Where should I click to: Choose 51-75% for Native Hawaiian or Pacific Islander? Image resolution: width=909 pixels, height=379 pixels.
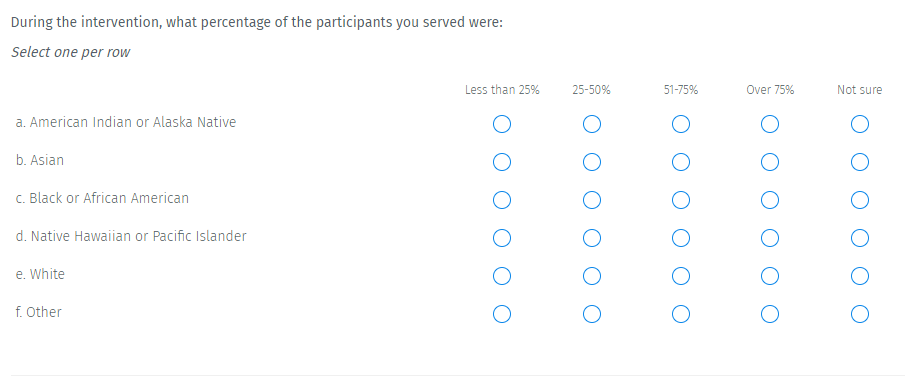681,238
